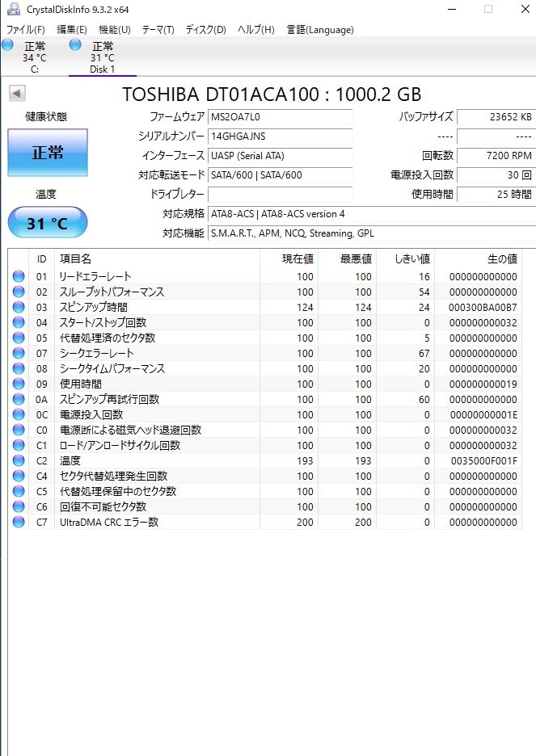The image size is (536, 756).
Task: Click status orb for ID 0A スピンアップ再試行回数
Action: (19, 399)
